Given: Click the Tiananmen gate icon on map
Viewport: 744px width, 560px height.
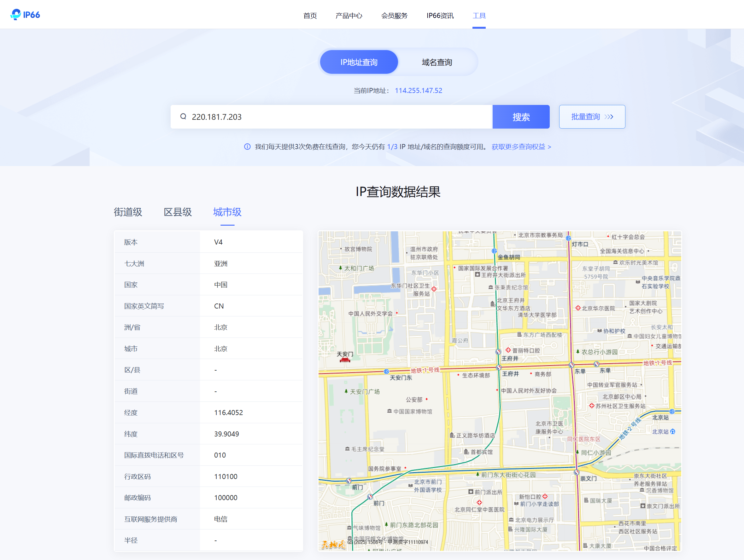Looking at the screenshot, I should (x=345, y=360).
